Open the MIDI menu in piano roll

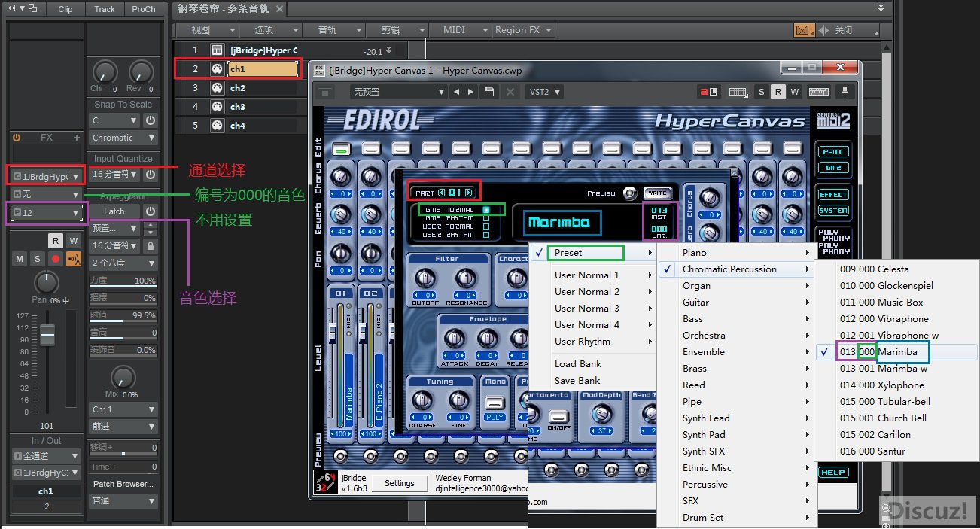click(461, 30)
